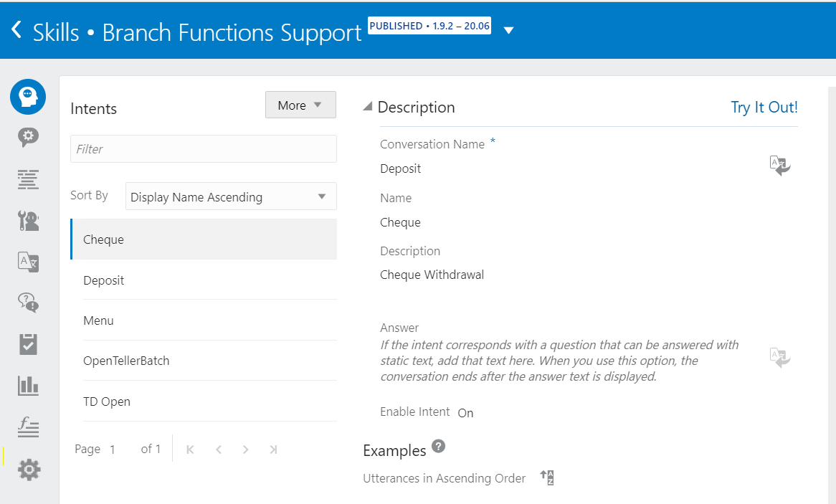Collapse the Description section triangle

(368, 107)
